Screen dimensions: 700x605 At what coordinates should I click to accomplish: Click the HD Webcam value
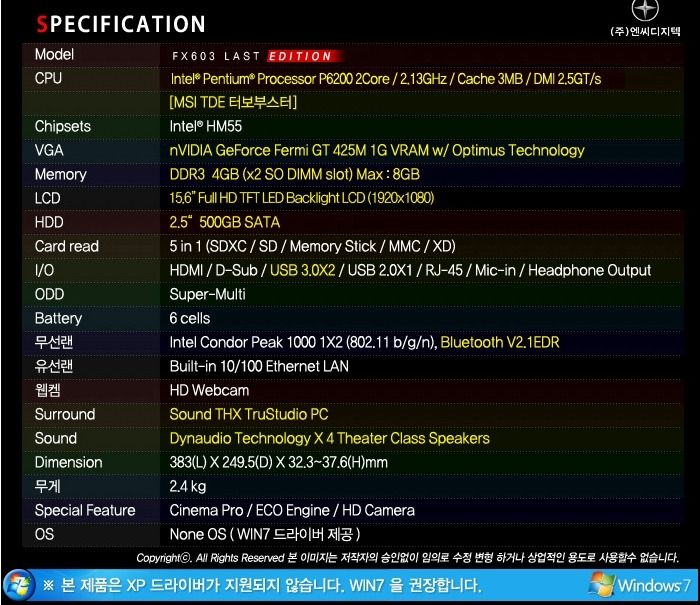(209, 391)
